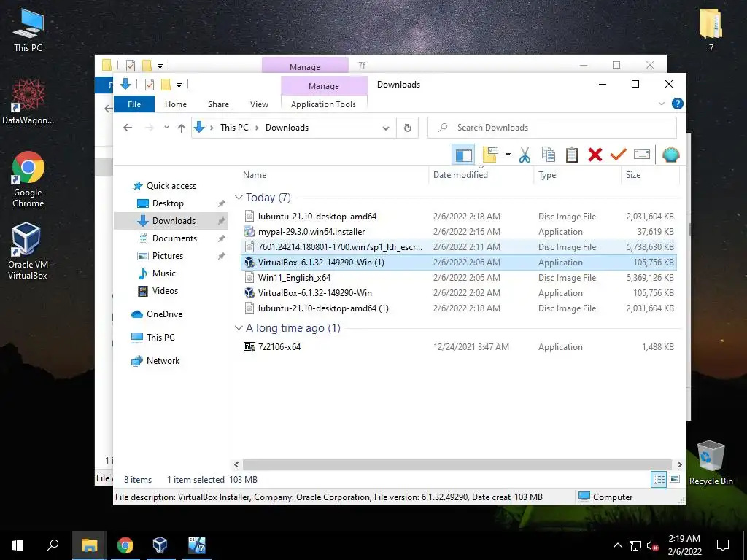The height and width of the screenshot is (560, 747).
Task: Click the scissors Cut icon
Action: coord(525,155)
